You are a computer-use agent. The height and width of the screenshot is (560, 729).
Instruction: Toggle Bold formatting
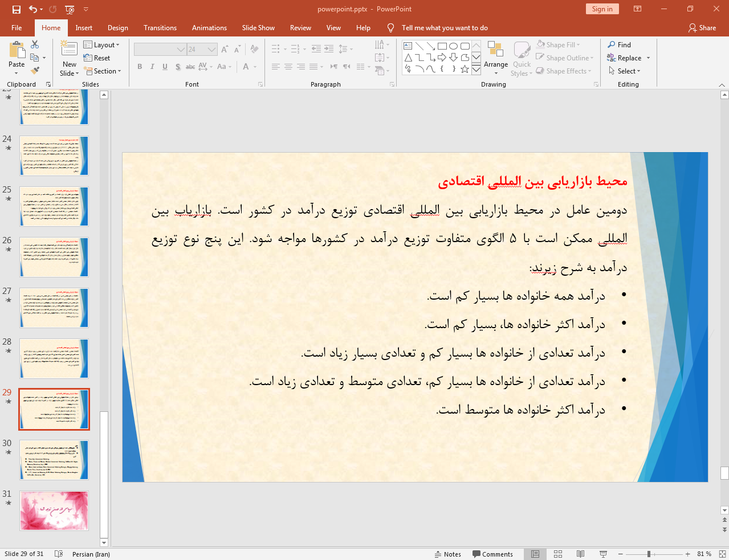[140, 67]
